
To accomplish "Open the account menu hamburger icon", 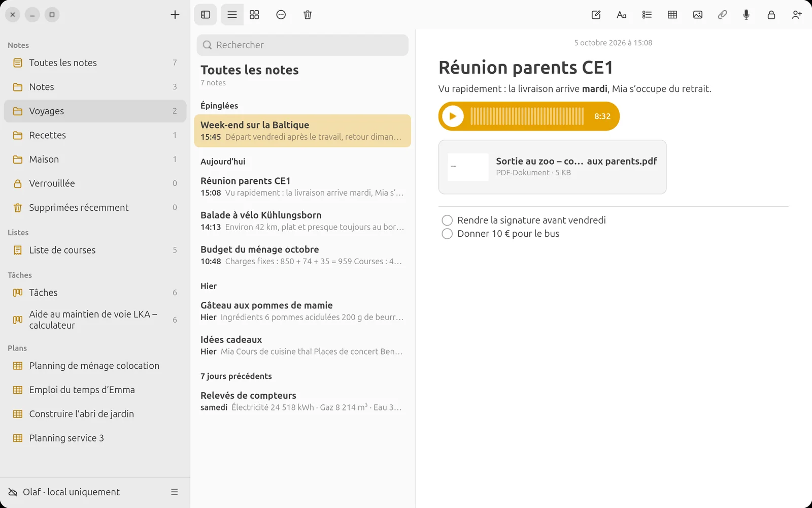I will 175,492.
